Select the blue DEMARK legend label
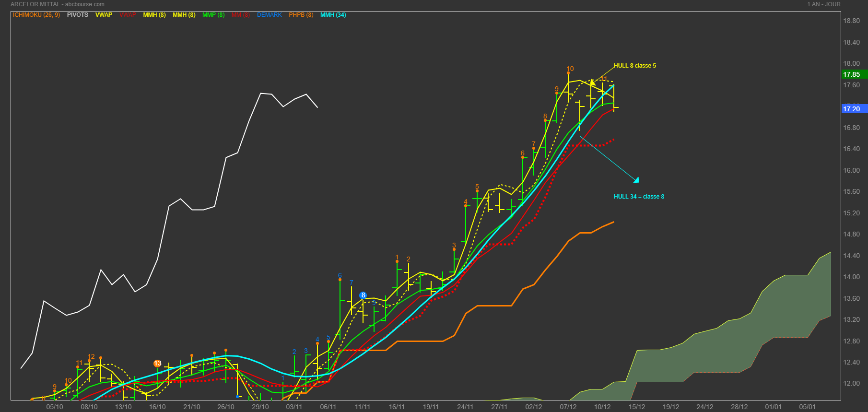868x412 pixels. tap(270, 15)
